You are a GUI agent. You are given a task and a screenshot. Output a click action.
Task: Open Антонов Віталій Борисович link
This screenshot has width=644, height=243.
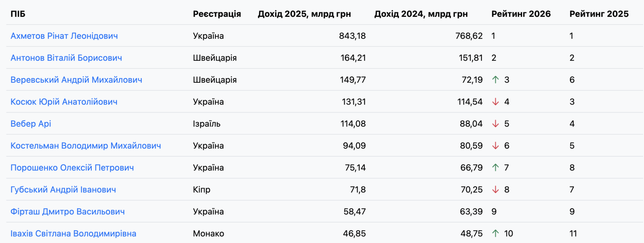click(66, 58)
